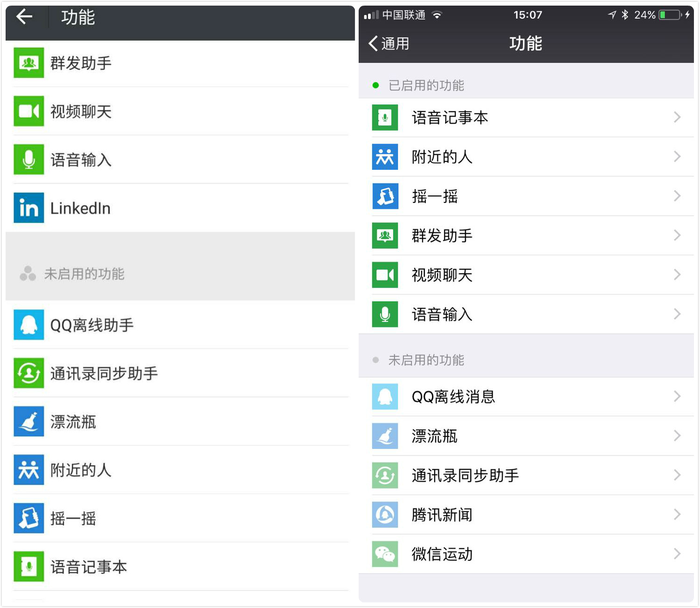Open 附近的人 icon in Android list
Viewport: 700px width, 608px height.
pos(28,470)
